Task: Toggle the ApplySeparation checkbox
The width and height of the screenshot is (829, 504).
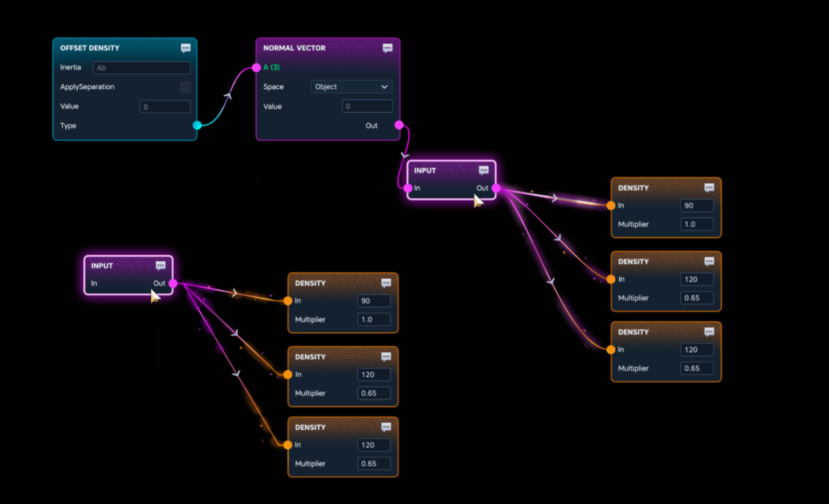Action: (x=185, y=87)
